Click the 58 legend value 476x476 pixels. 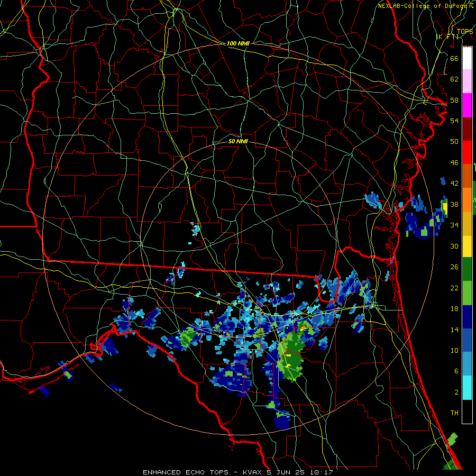(454, 100)
